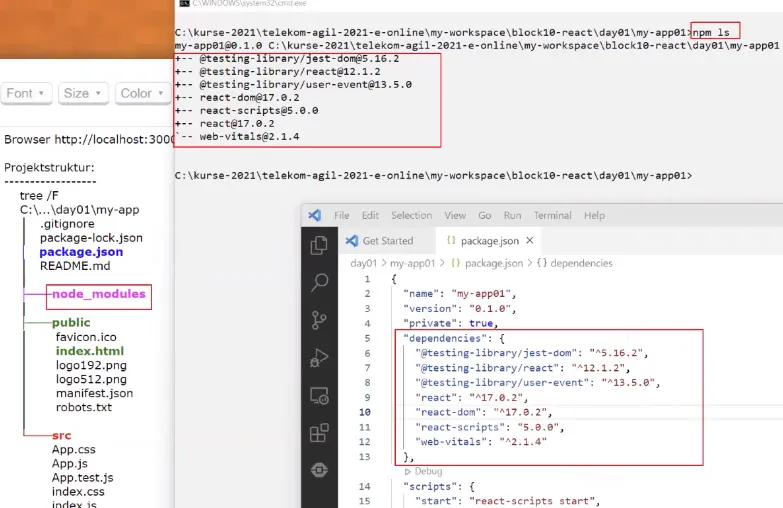The height and width of the screenshot is (508, 783).
Task: Select src folder in project tree
Action: 61,435
